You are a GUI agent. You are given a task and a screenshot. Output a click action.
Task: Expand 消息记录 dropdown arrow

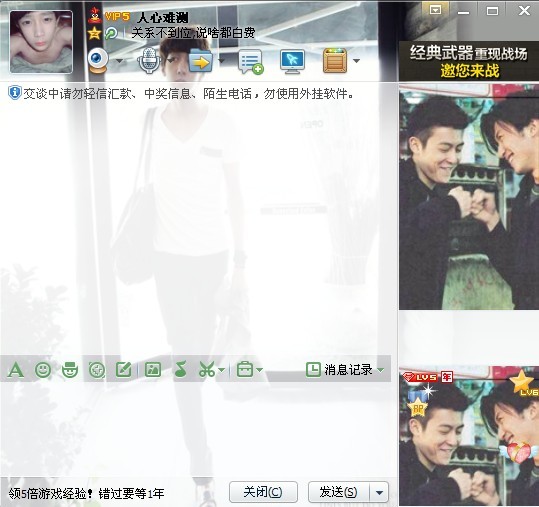(381, 370)
